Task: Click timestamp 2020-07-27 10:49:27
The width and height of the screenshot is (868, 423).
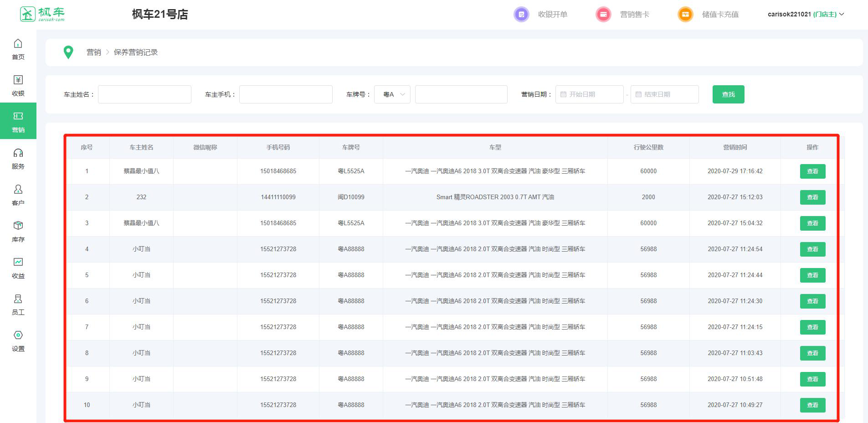Action: pos(735,405)
